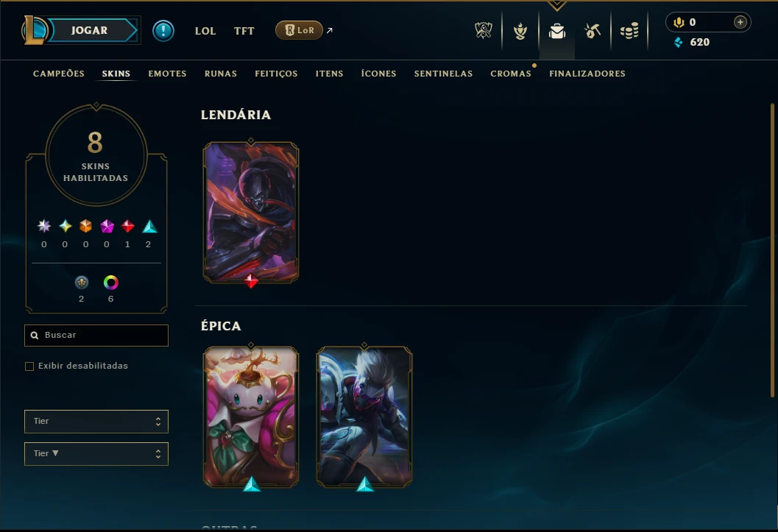The width and height of the screenshot is (778, 532).
Task: Click the League of Legends logo
Action: (x=34, y=30)
